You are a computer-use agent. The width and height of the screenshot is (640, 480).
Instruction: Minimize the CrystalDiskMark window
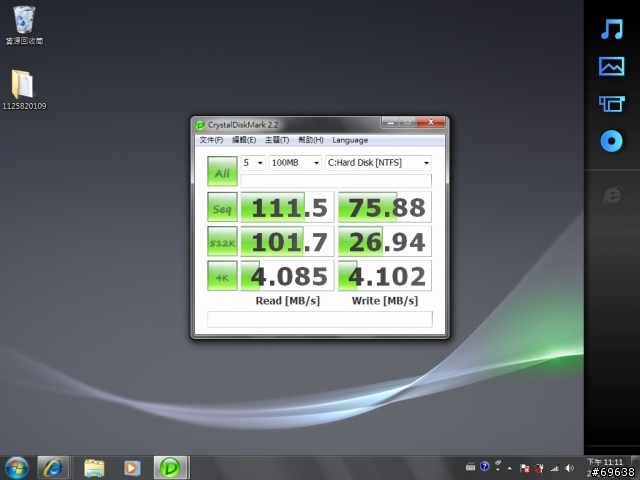[391, 122]
